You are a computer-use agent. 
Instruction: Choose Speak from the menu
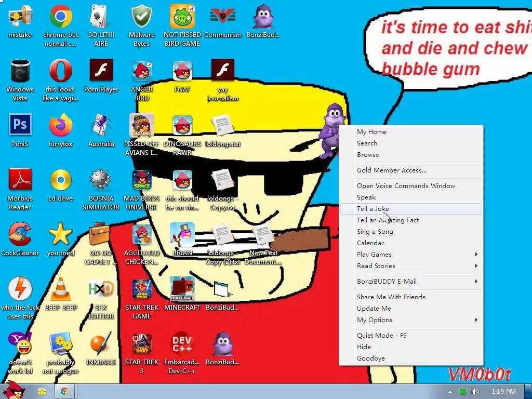pyautogui.click(x=411, y=197)
